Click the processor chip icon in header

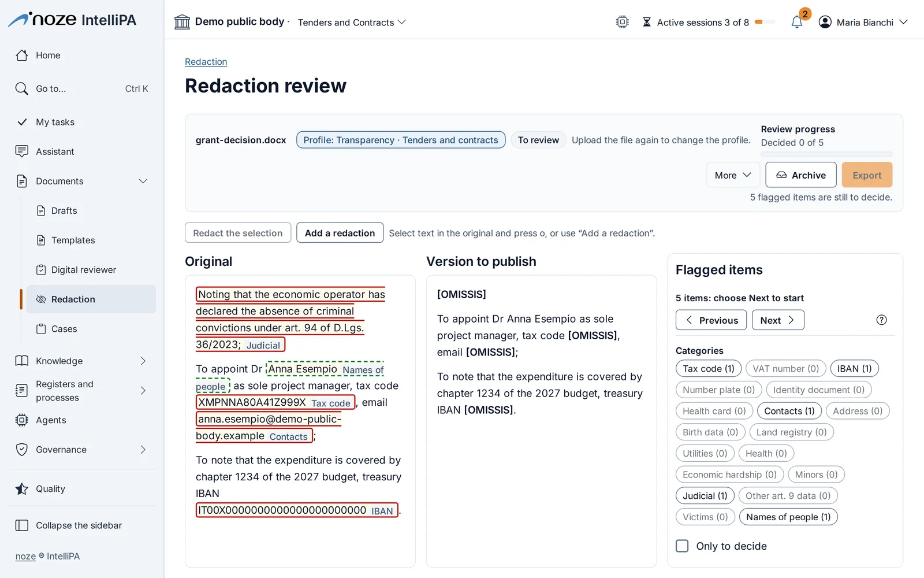(623, 22)
